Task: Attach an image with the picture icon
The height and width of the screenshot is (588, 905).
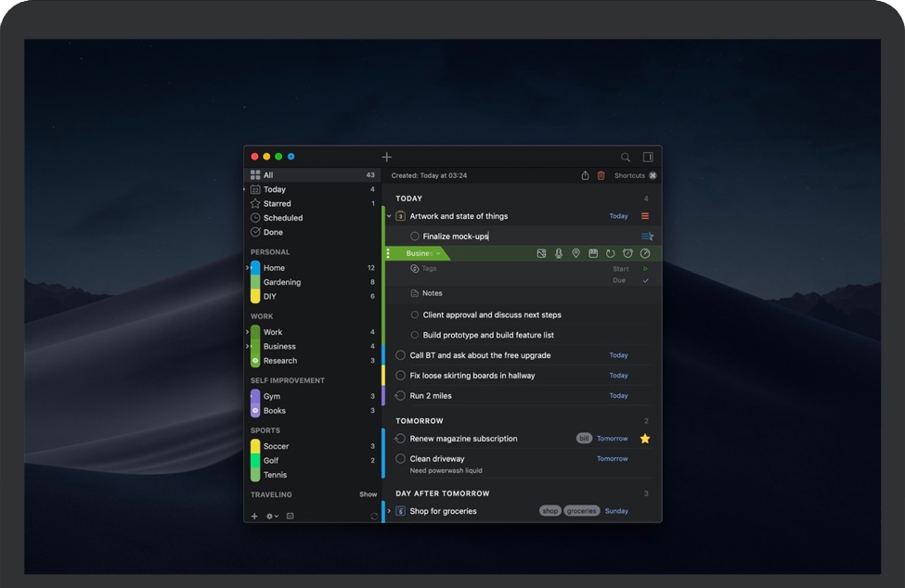Action: pyautogui.click(x=542, y=253)
